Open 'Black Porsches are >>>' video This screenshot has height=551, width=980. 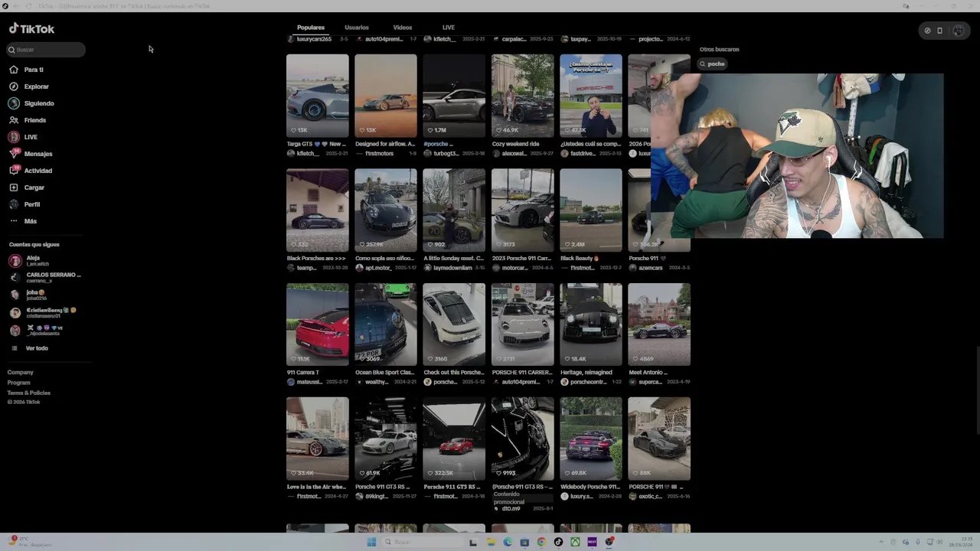(318, 210)
